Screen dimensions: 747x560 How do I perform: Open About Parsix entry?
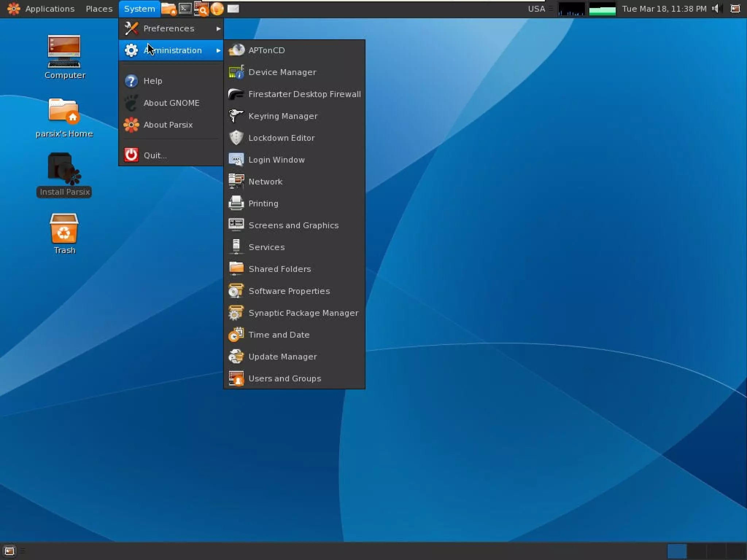[168, 125]
